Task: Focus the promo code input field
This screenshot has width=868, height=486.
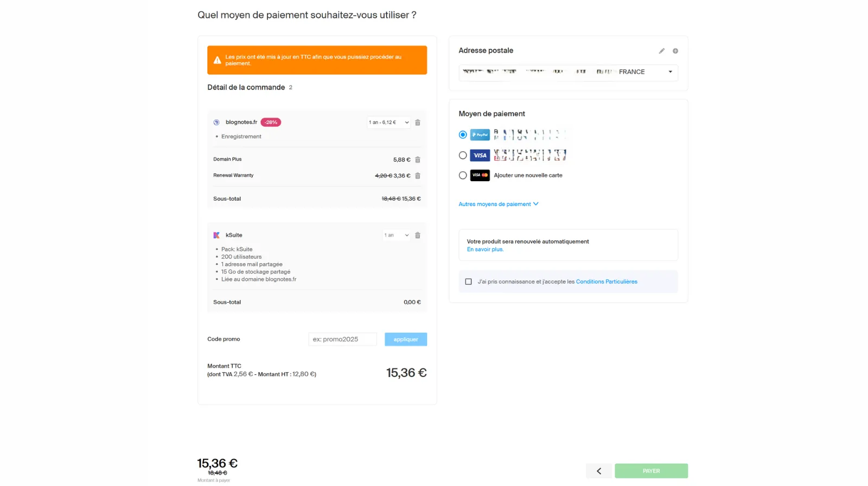Action: click(342, 340)
